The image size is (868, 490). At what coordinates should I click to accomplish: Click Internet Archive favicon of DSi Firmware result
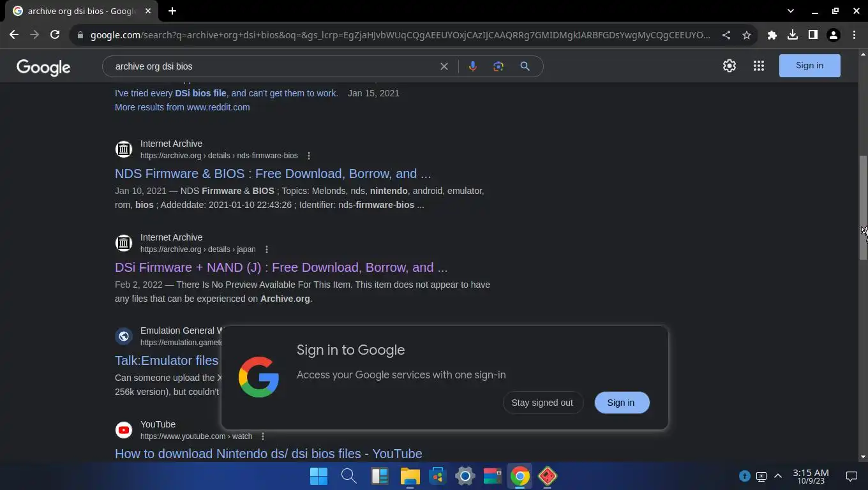tap(124, 243)
